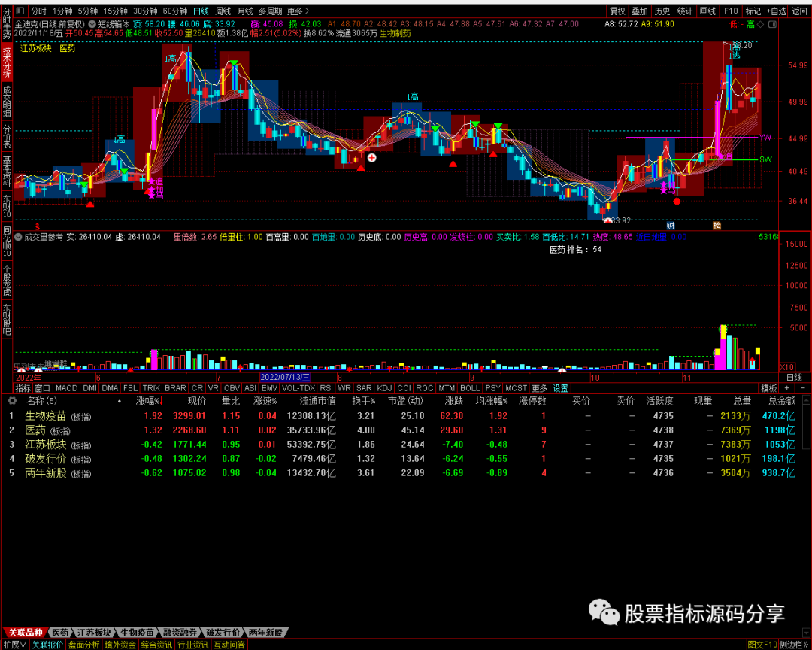Switch to 医药 bottom tab
This screenshot has height=650, width=812.
(60, 633)
